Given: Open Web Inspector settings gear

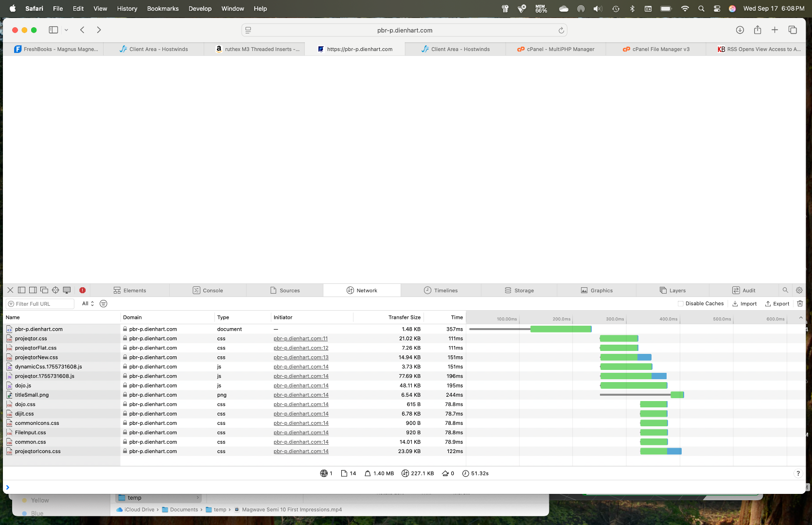Looking at the screenshot, I should click(x=799, y=290).
